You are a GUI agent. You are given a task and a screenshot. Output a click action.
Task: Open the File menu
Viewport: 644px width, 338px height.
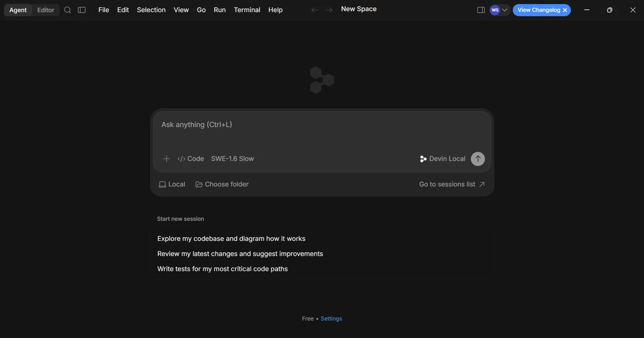(103, 10)
